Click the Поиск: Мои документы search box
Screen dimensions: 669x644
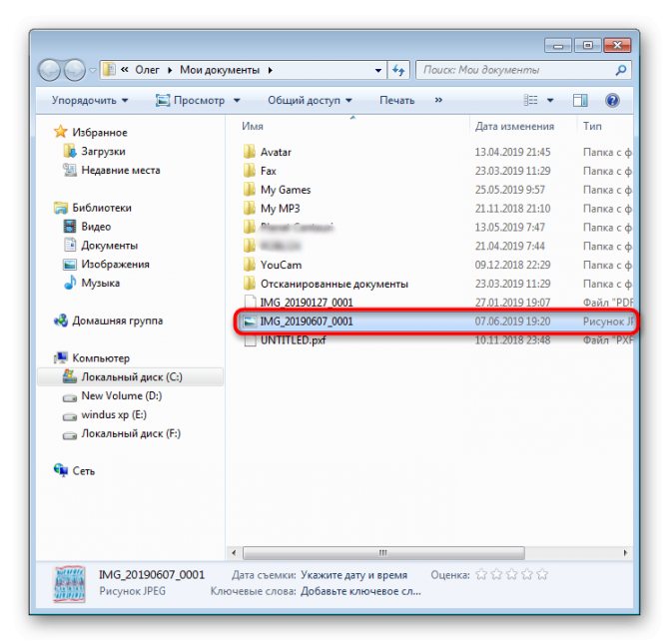point(514,71)
